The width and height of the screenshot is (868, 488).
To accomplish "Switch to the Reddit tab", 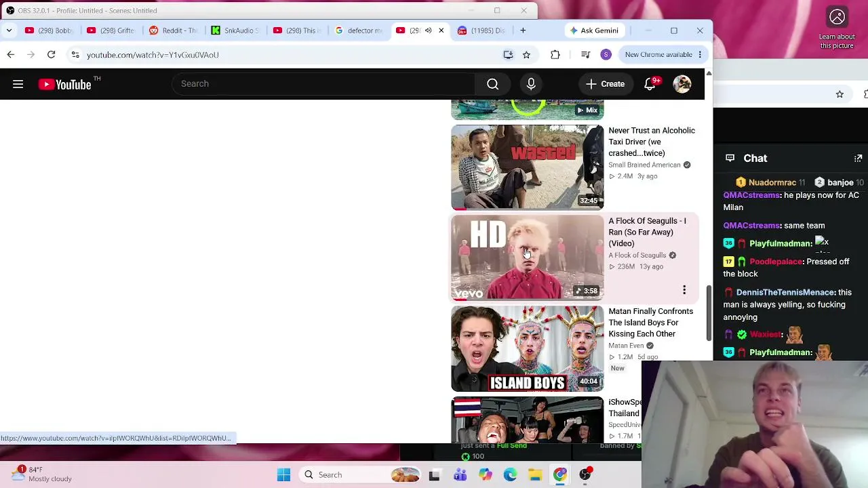I will 173,30.
